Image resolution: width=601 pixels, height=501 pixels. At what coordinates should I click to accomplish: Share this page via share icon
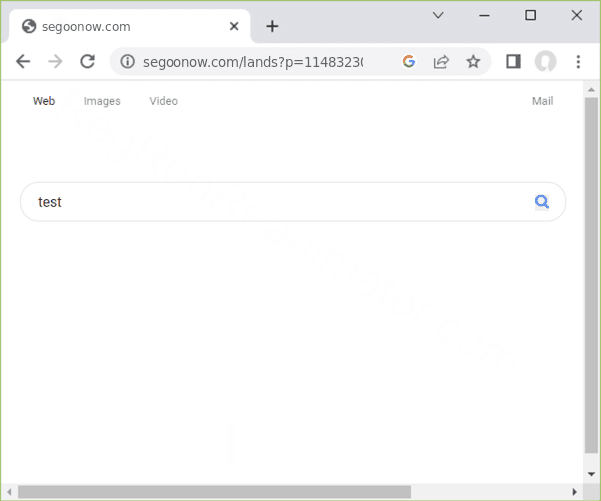point(440,62)
